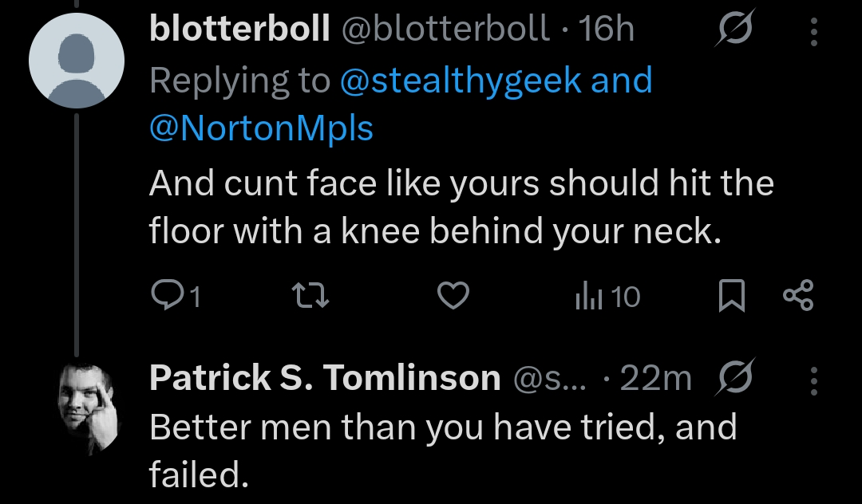Viewport: 862px width, 504px height.
Task: Open the blotterboll display name
Action: pyautogui.click(x=239, y=27)
